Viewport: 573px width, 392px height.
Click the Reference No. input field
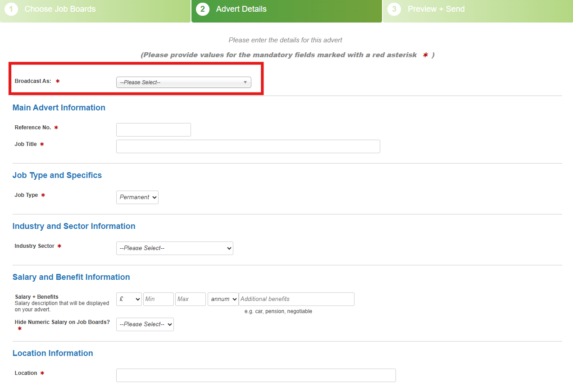pyautogui.click(x=154, y=130)
